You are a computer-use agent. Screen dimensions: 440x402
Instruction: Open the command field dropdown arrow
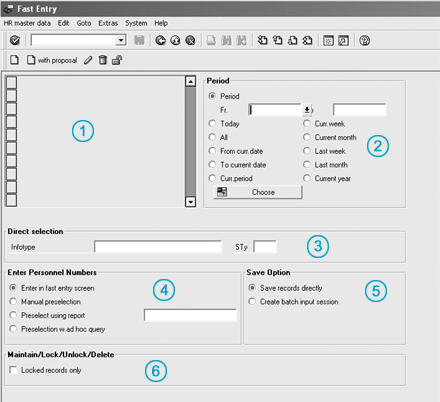[x=121, y=40]
